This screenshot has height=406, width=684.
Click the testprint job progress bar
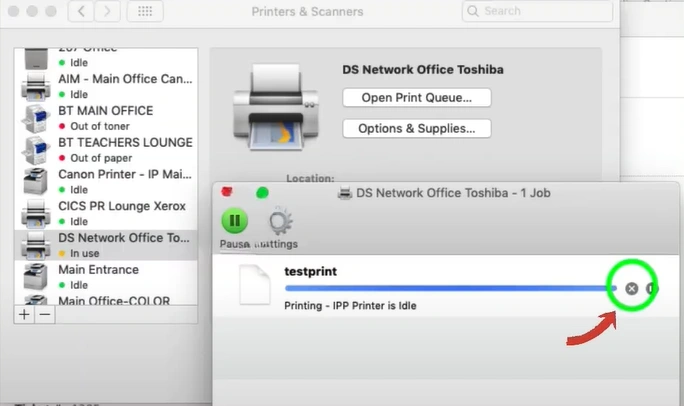[x=450, y=288]
